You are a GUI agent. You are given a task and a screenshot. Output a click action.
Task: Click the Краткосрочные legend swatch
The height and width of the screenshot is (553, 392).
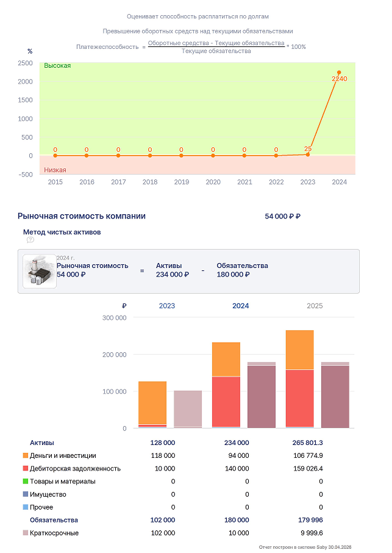pos(26,532)
